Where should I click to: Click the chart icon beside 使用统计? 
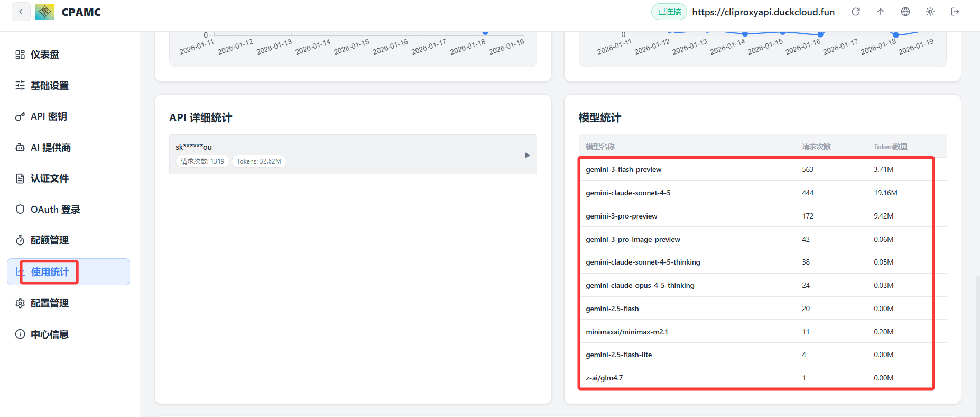pos(20,272)
